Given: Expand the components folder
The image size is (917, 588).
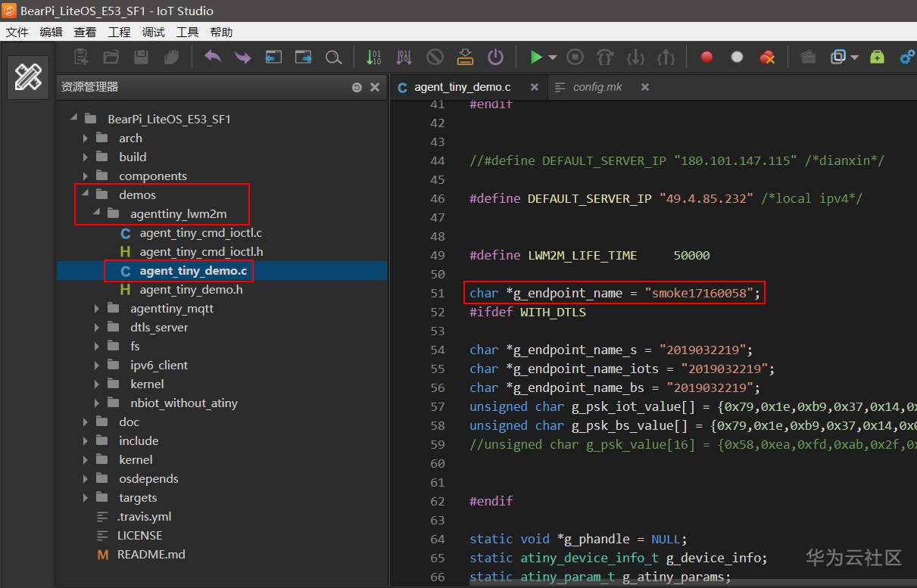Looking at the screenshot, I should pyautogui.click(x=86, y=176).
